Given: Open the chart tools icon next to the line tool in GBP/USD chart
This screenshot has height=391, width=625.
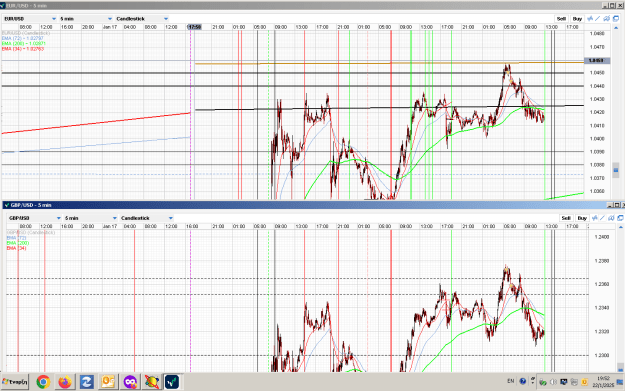Looking at the screenshot, I should (611, 218).
